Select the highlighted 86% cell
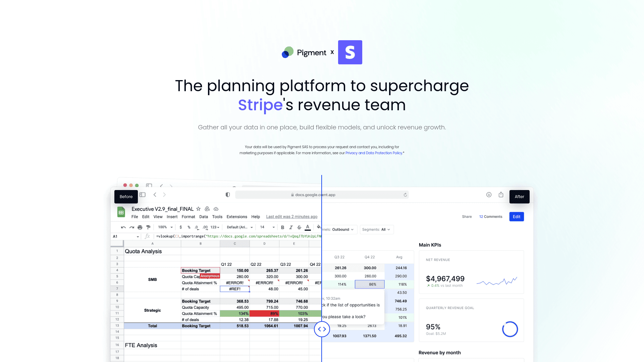 pos(370,284)
